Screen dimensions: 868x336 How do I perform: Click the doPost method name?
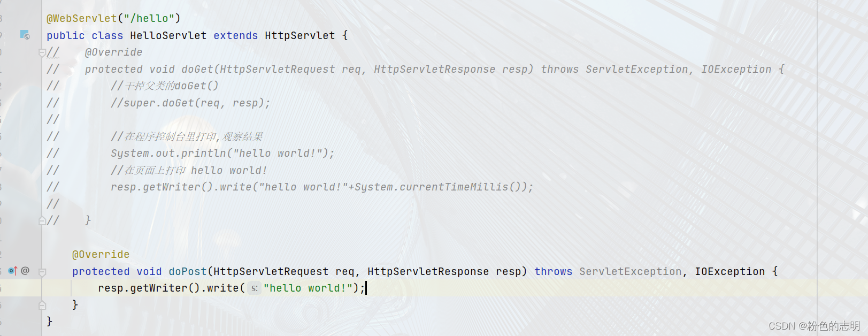click(x=188, y=271)
